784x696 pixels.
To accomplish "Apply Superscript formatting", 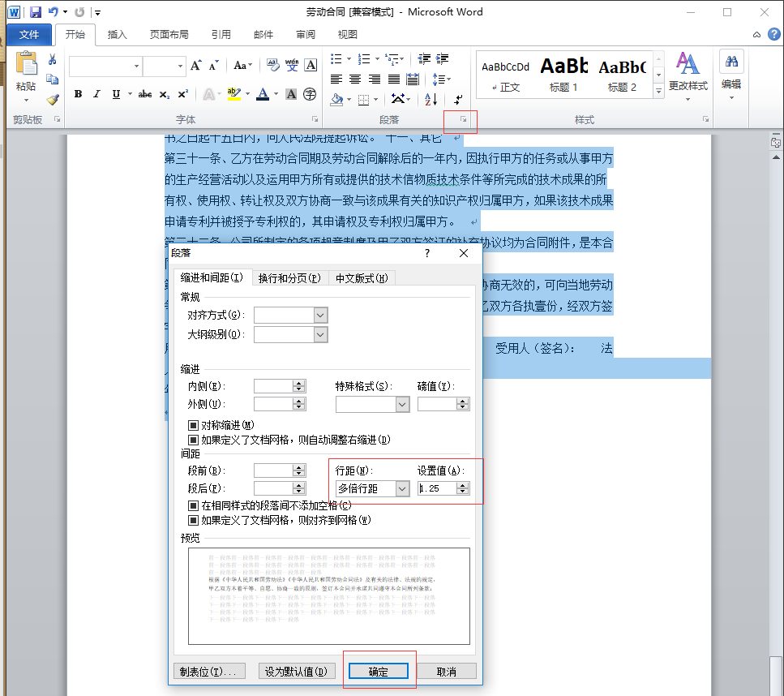I will 183,94.
